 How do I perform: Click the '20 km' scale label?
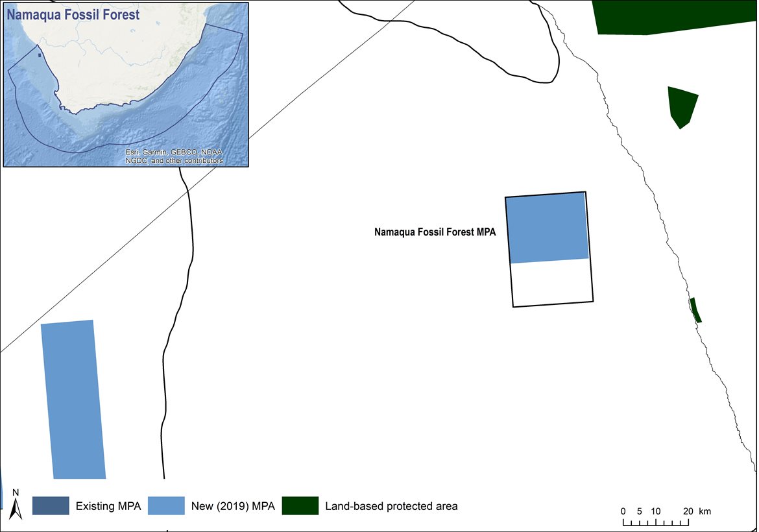[x=697, y=511]
